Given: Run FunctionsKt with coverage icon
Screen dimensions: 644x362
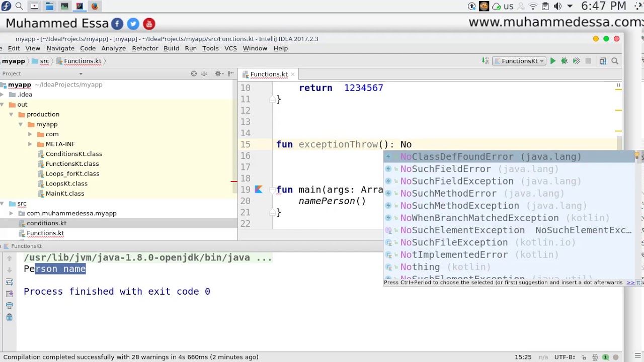Looking at the screenshot, I should (x=577, y=61).
